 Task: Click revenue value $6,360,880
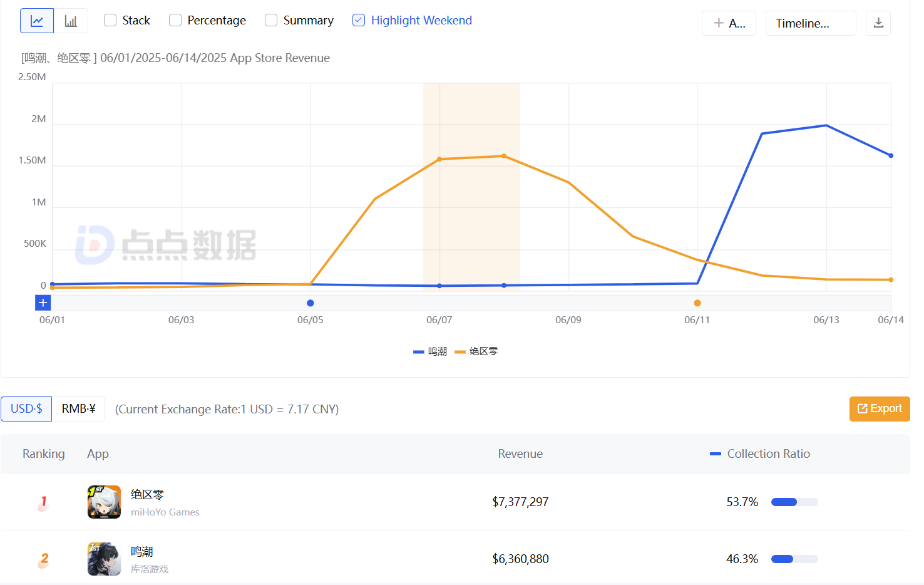[x=520, y=559]
